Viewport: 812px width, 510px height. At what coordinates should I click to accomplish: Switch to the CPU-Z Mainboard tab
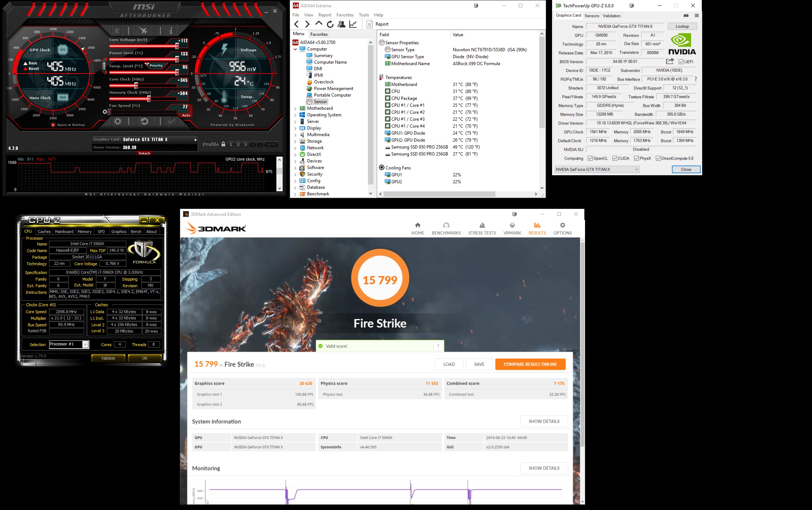point(64,232)
